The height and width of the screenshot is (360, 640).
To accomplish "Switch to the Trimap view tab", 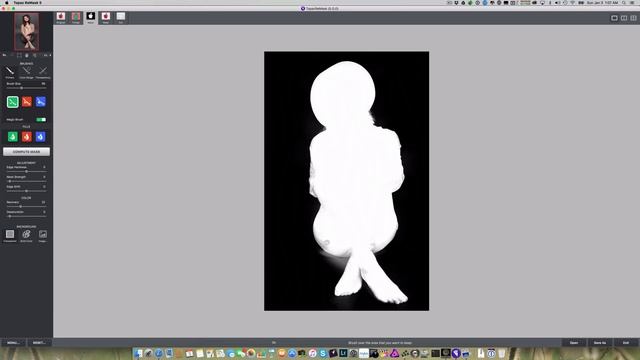I will [76, 18].
